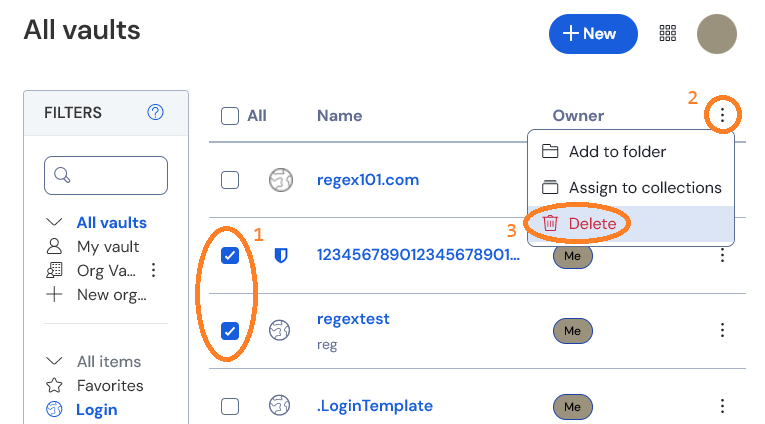Tick the regex101.com item checkbox

pos(230,180)
